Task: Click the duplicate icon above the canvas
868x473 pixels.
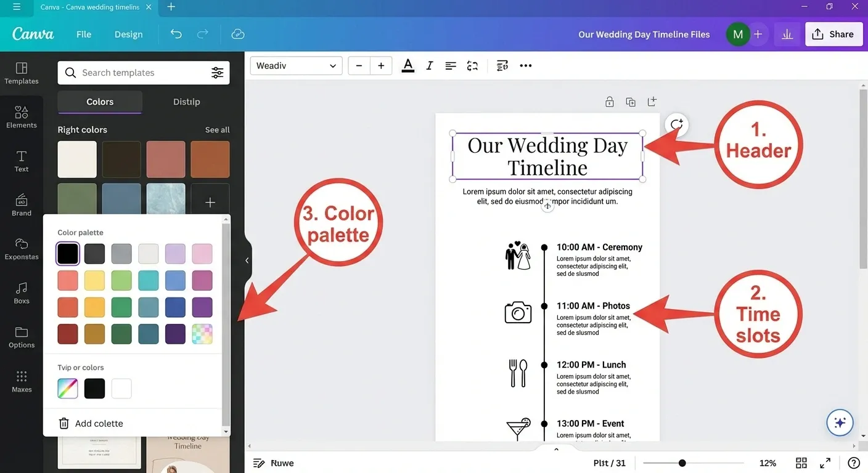Action: [x=631, y=101]
